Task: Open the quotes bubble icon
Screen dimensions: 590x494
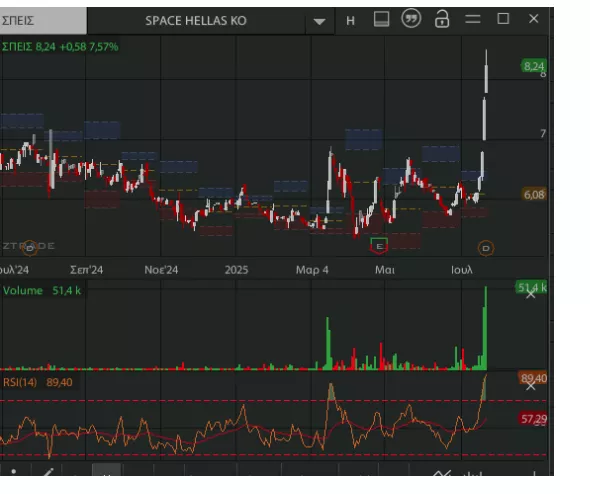Action: coord(411,18)
